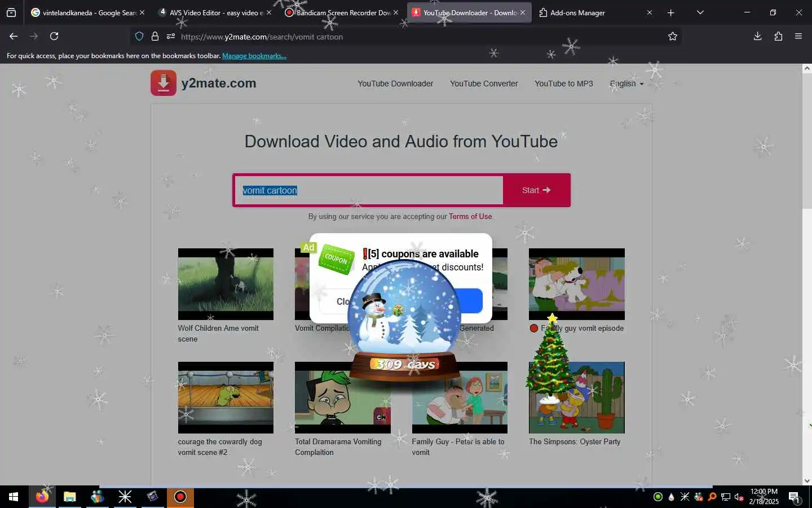Open YouTube to MP3 nav link

564,84
